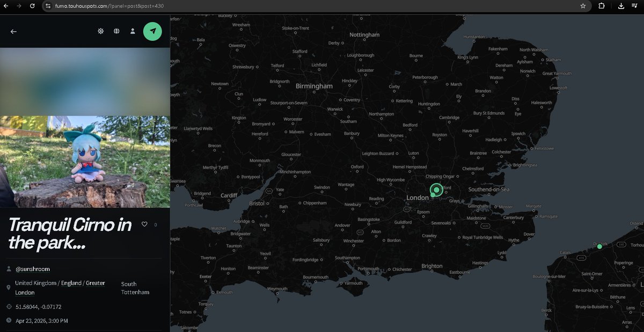Image resolution: width=644 pixels, height=332 pixels.
Task: Click the Calais label on the map
Action: coord(566,252)
